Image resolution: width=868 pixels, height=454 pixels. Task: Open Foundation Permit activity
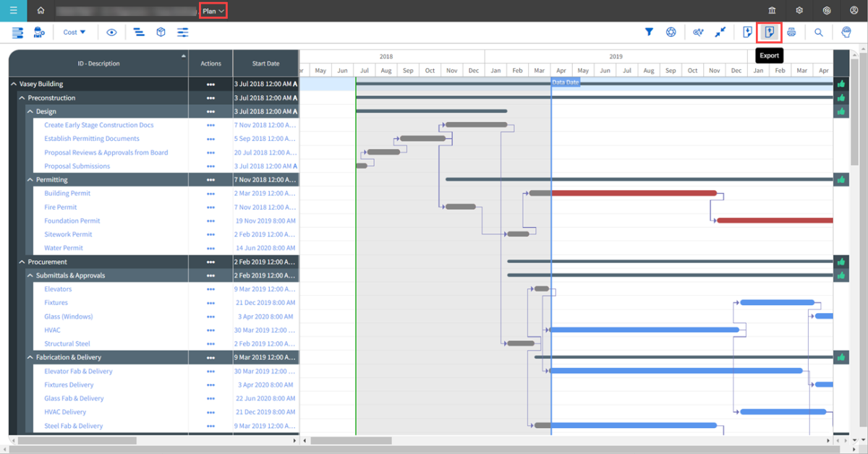click(x=72, y=221)
